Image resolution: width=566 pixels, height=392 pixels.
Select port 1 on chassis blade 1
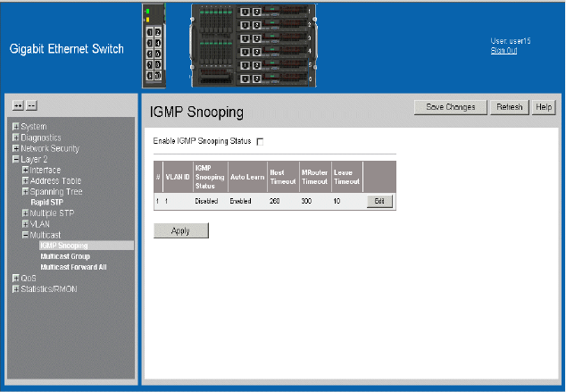246,13
